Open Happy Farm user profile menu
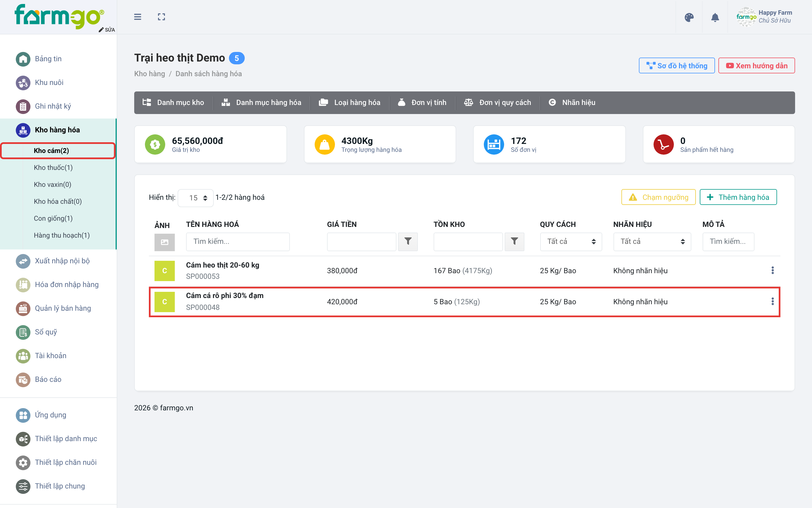 [764, 17]
